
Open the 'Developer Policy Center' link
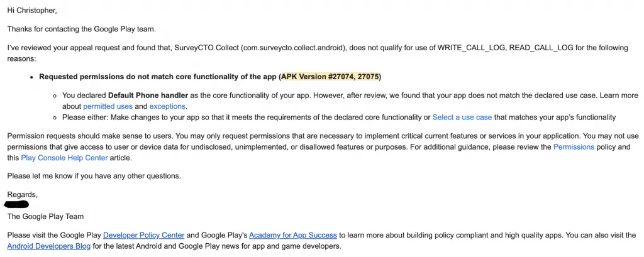coord(143,235)
